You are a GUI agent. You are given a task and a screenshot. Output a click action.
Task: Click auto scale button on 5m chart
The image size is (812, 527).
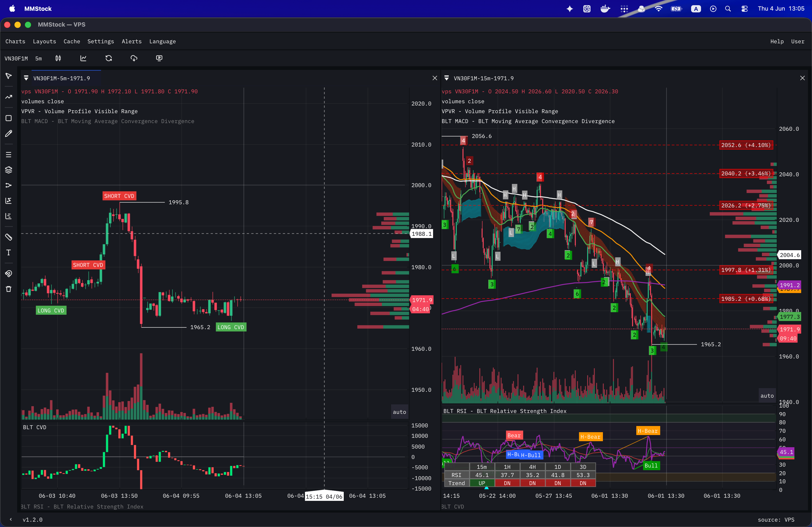pos(399,412)
